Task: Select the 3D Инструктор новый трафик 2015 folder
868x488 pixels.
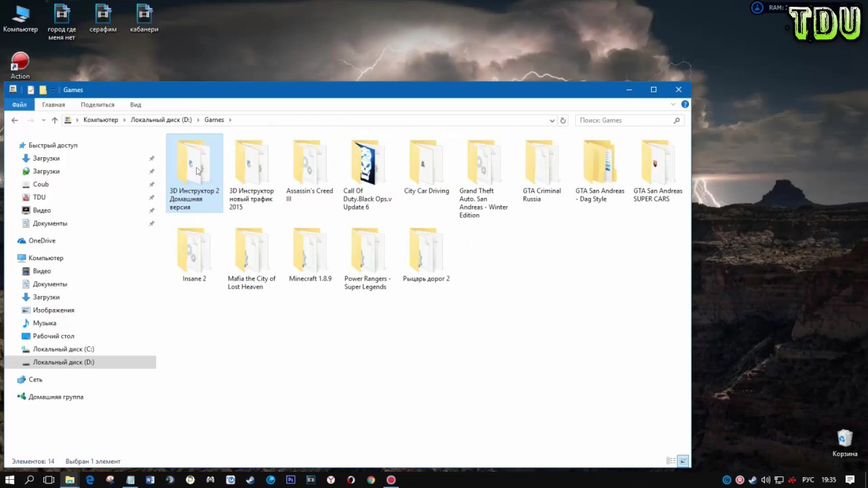Action: tap(252, 175)
